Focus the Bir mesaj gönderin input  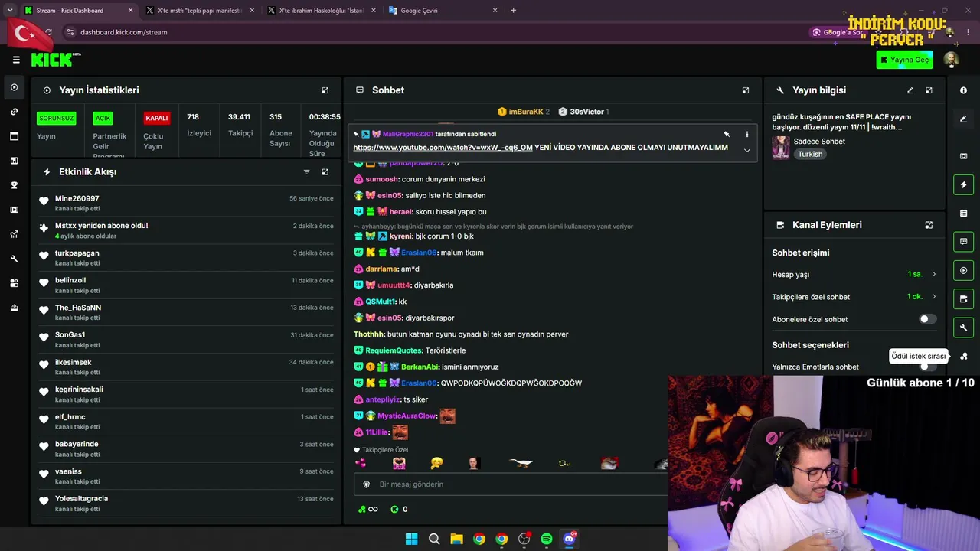coord(511,484)
